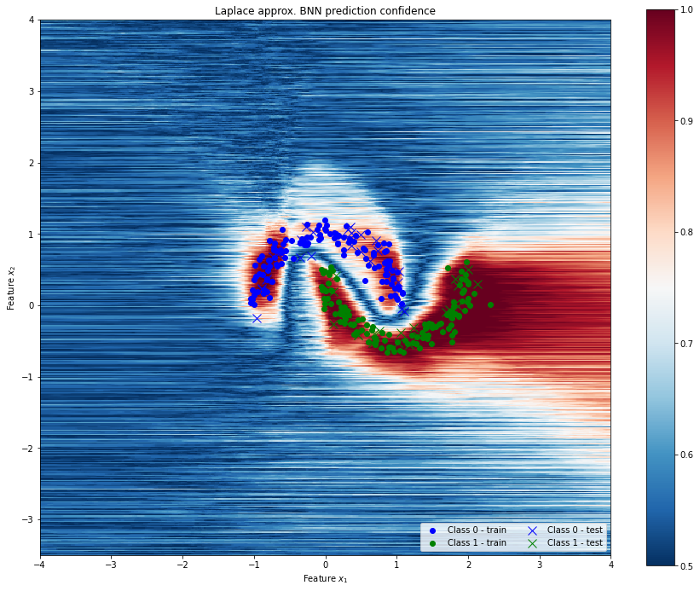Click legend text 'Class 1 - train'

[477, 542]
